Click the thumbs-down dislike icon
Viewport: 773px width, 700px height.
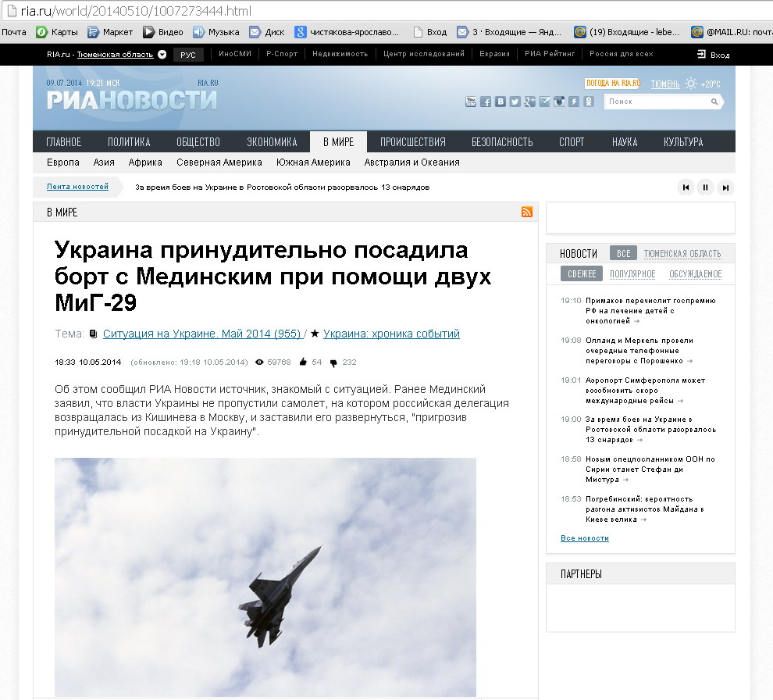[333, 362]
